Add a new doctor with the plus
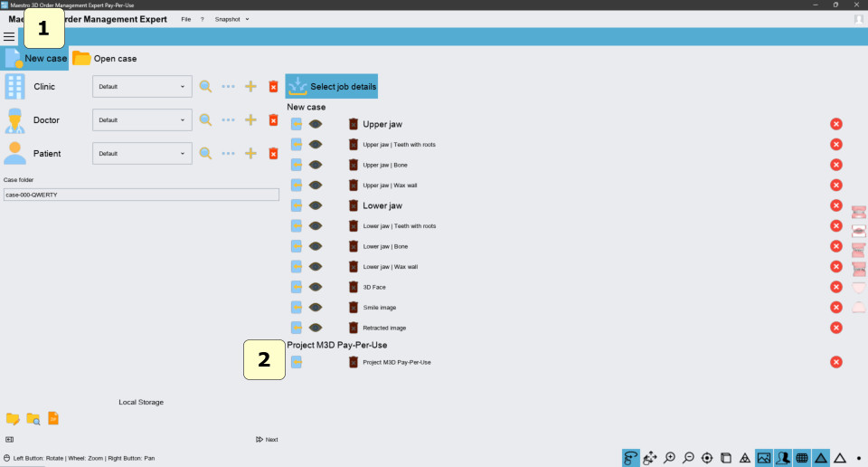This screenshot has width=868, height=467. pos(250,119)
